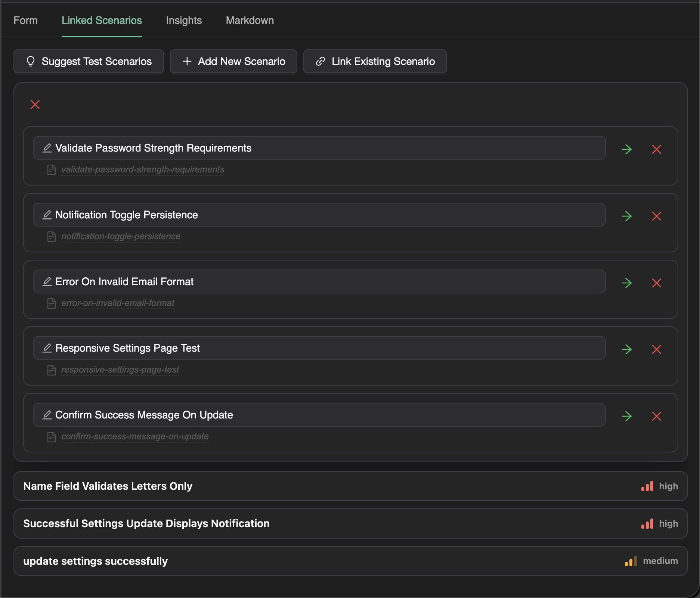Edit the Error On Invalid Email Format field
This screenshot has width=700, height=598.
click(319, 281)
